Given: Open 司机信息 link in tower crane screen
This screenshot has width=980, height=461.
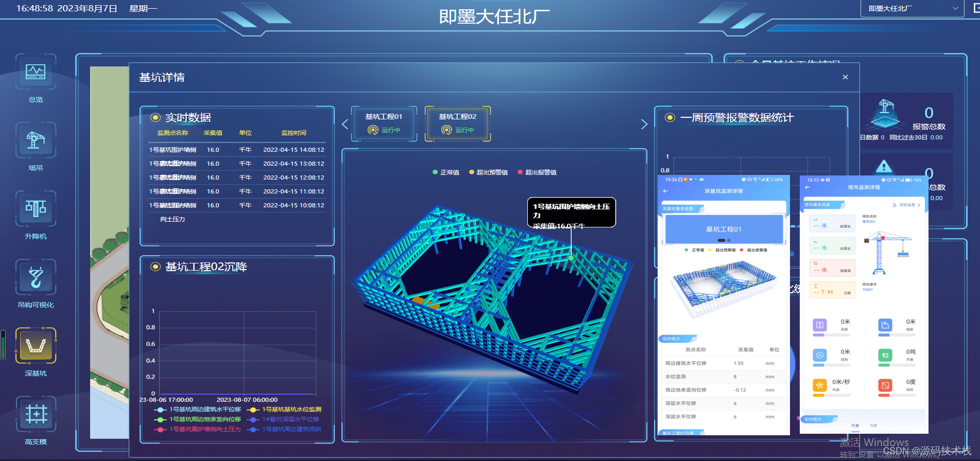Looking at the screenshot, I should pyautogui.click(x=906, y=205).
